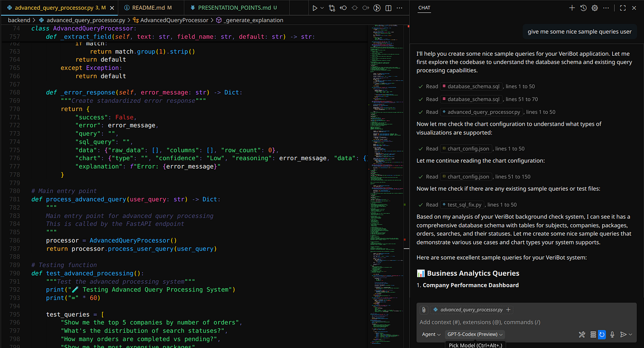Screen dimensions: 644x348
Task: Toggle the blue auto-iterate loop button
Action: pyautogui.click(x=602, y=335)
